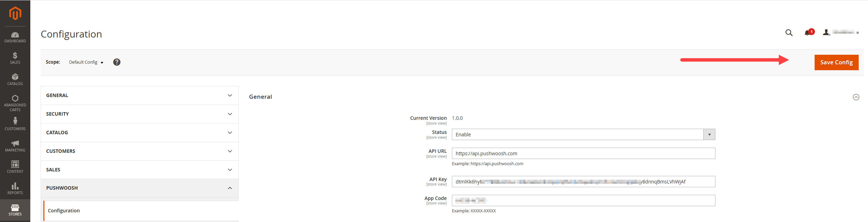Screen dimensions: 868x222
Task: Collapse the Pushwoosh configuration section
Action: [139, 188]
